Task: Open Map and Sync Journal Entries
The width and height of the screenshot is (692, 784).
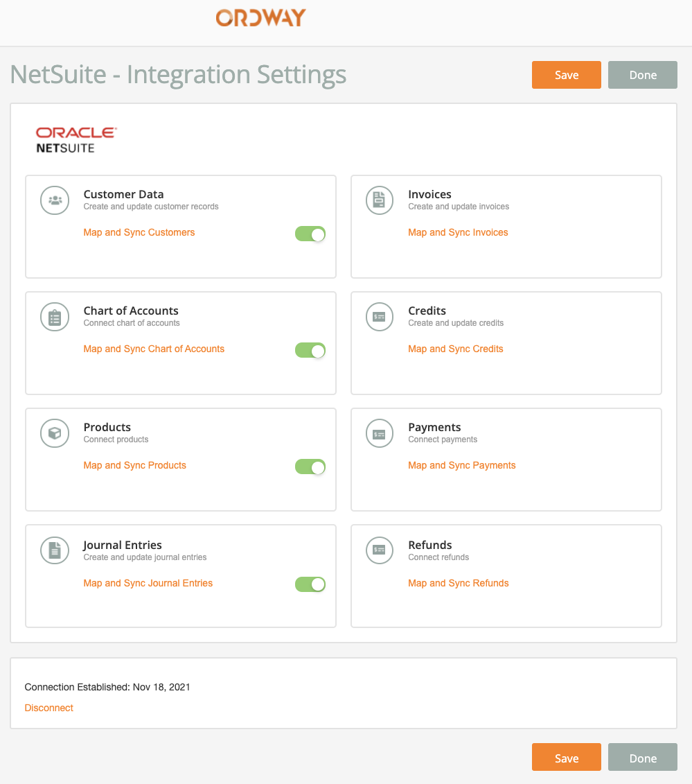Action: point(148,583)
